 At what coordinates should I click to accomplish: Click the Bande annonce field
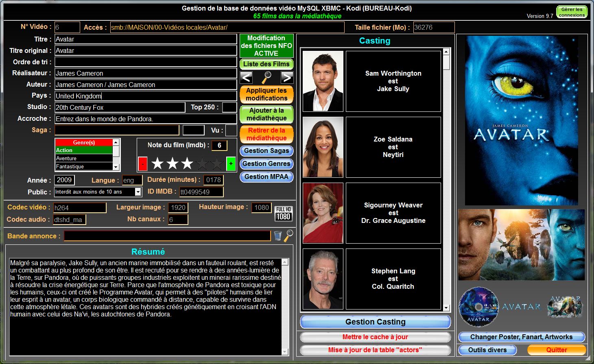click(x=167, y=236)
